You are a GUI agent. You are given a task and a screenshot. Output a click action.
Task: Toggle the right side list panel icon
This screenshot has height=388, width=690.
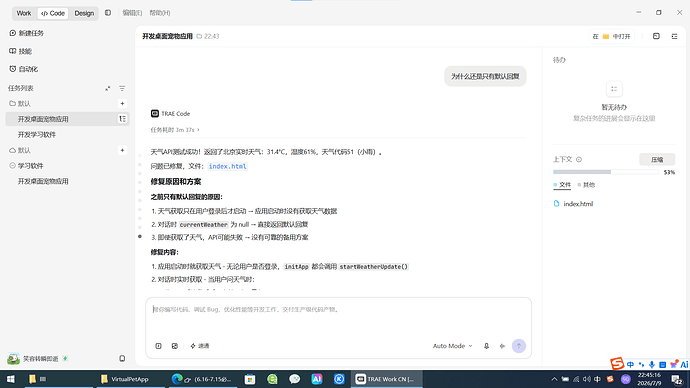(674, 36)
